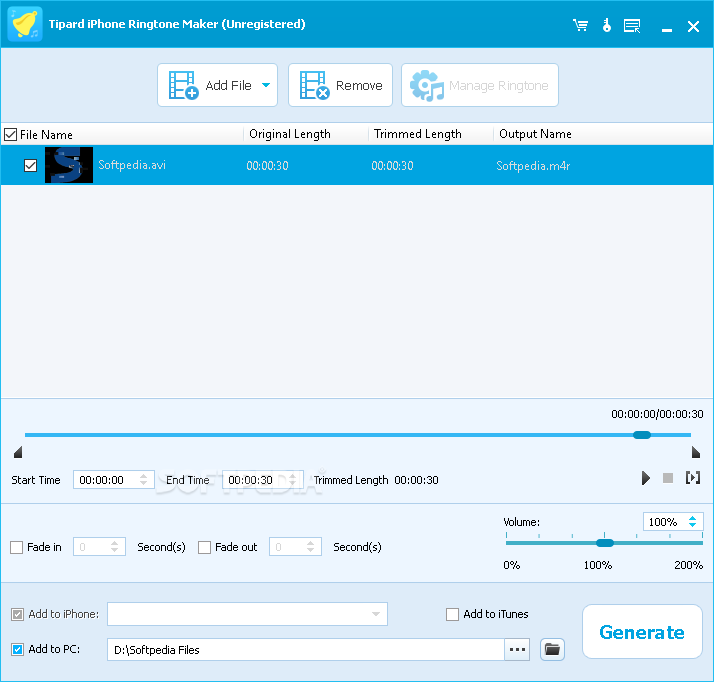
Task: Toggle the Add to iPhone checkbox
Action: point(17,615)
